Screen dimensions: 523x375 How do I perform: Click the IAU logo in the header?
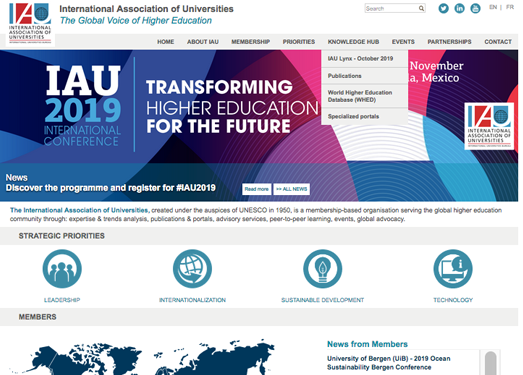coord(30,23)
